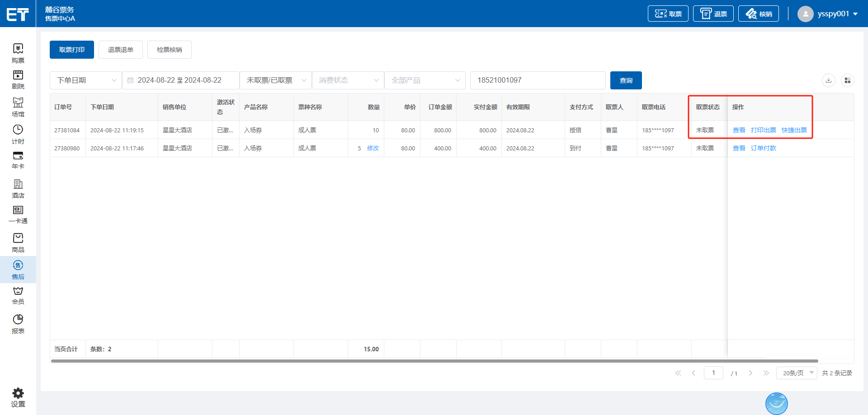Image resolution: width=868 pixels, height=415 pixels.
Task: Open the 酒店 hotel sidebar icon
Action: coord(18,188)
